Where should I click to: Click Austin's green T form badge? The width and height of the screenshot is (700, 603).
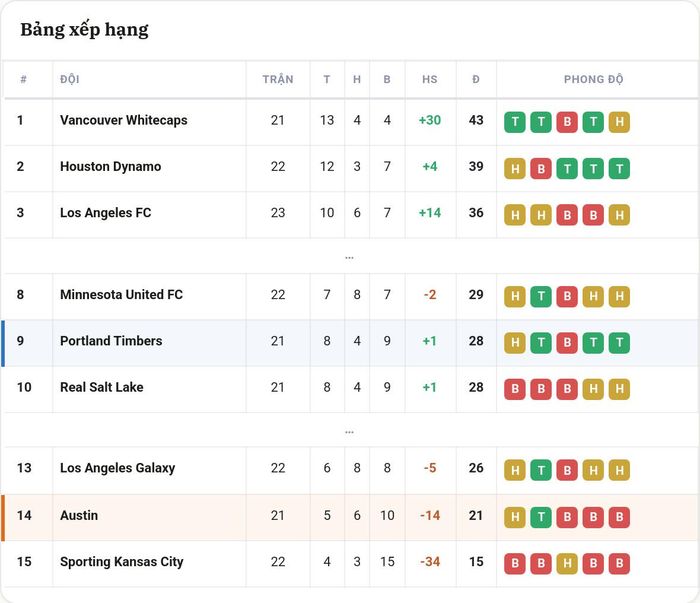point(541,517)
